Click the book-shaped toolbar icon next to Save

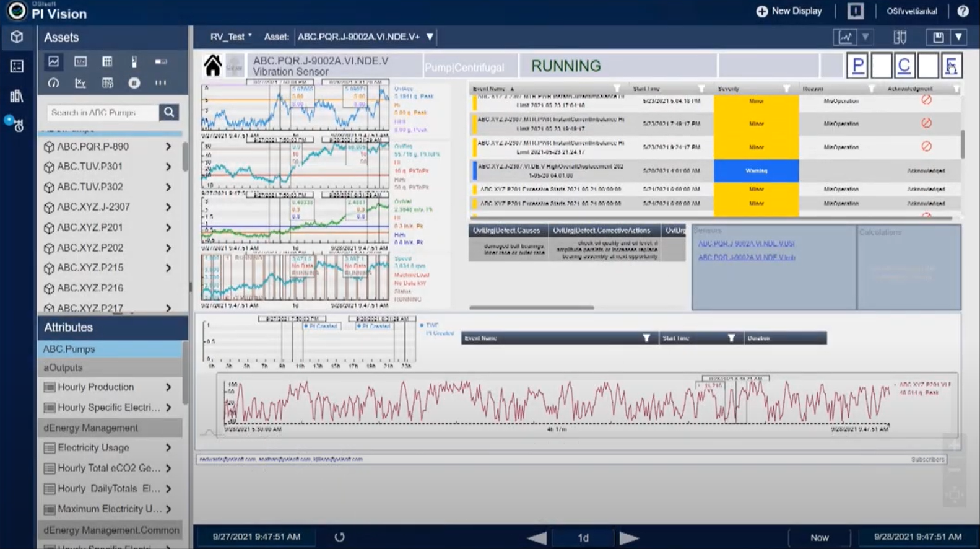[900, 37]
